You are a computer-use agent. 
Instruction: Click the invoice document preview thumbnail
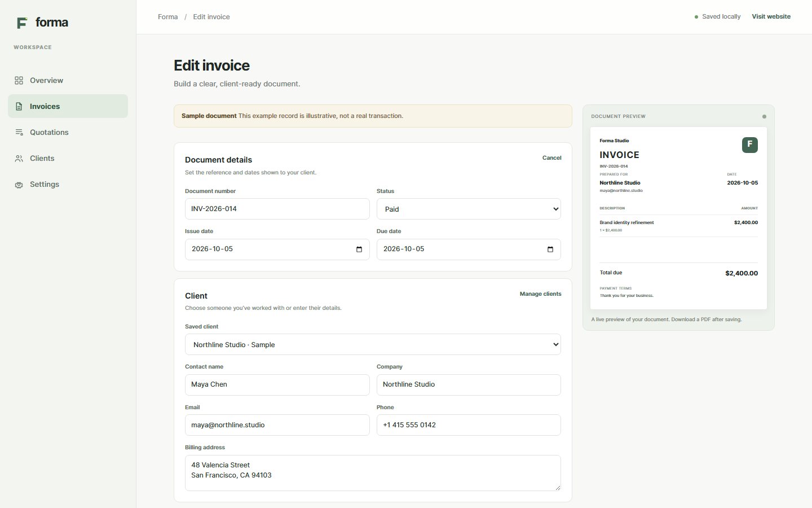pos(678,218)
